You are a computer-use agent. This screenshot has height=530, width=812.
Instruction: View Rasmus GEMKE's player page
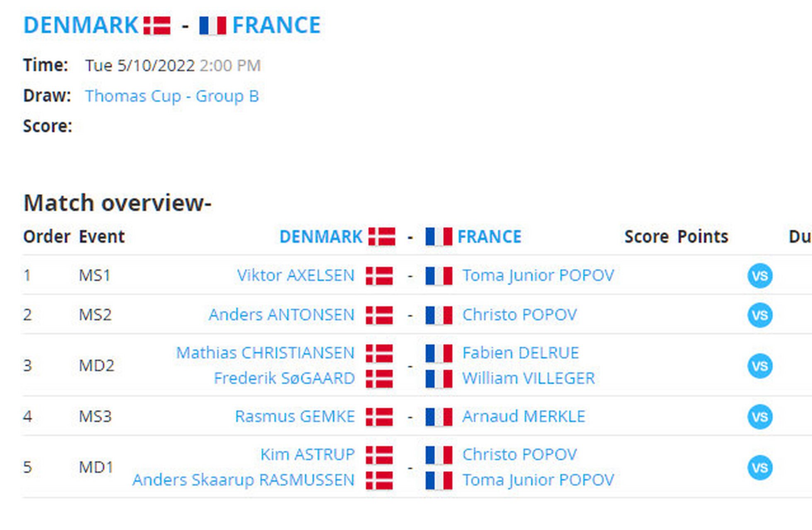294,416
